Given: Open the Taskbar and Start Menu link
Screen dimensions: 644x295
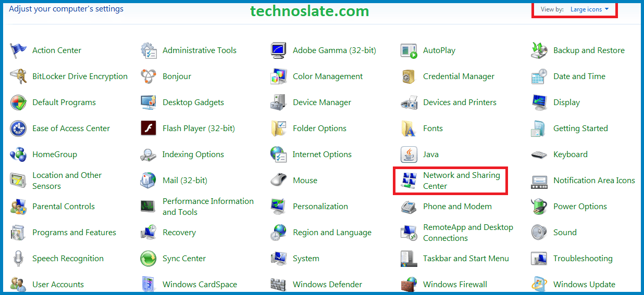Looking at the screenshot, I should click(x=466, y=259).
